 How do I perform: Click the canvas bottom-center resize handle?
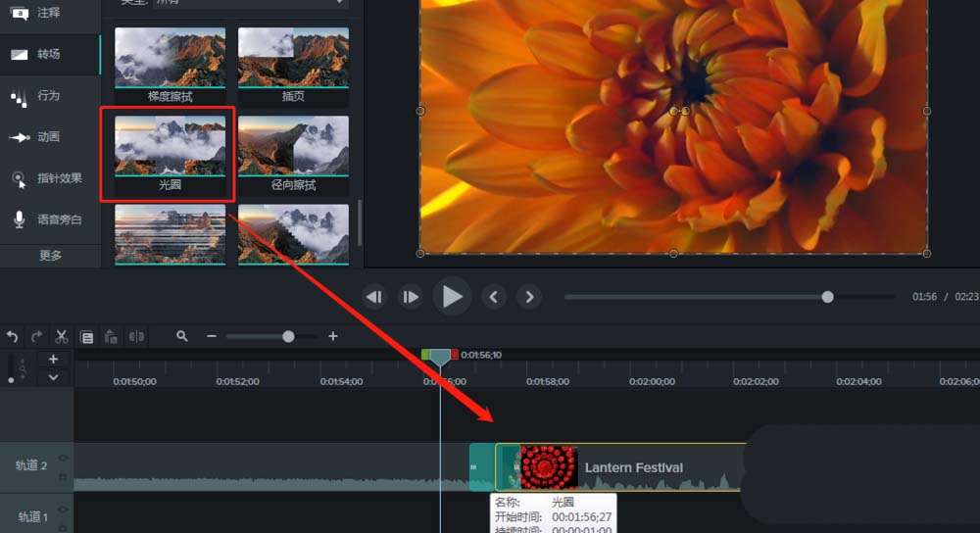[674, 253]
